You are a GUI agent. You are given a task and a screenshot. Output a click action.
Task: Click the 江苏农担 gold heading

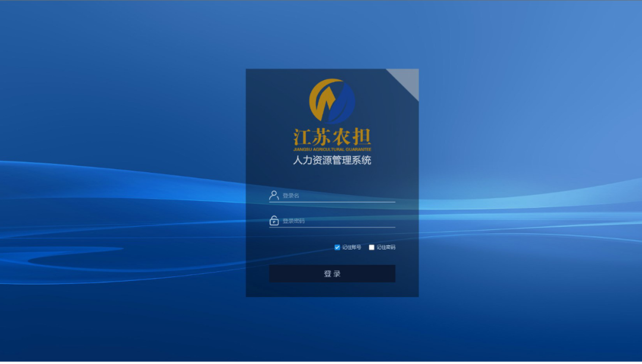point(332,137)
